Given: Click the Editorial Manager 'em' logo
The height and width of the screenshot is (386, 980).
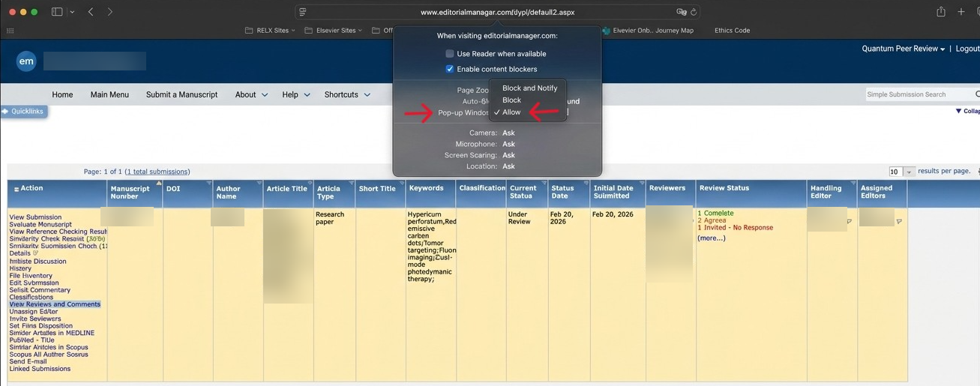Looking at the screenshot, I should tap(26, 61).
